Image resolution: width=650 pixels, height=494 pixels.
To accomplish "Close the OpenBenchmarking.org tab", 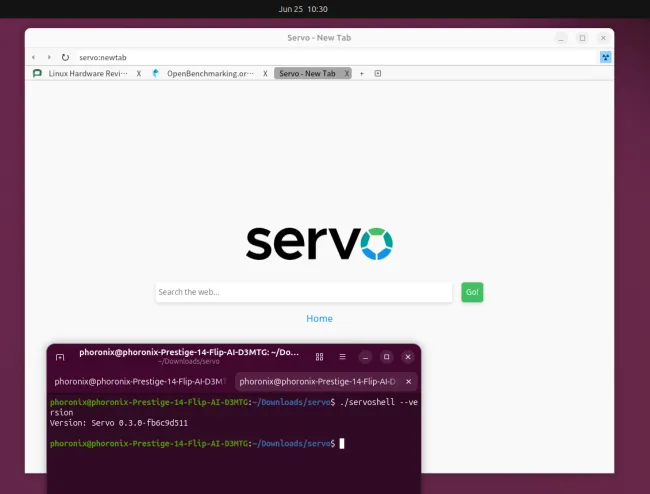I will pos(265,73).
